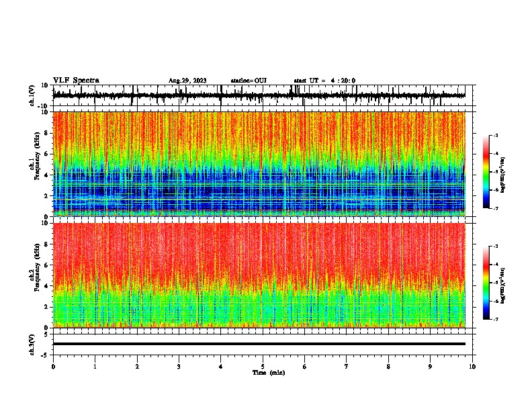Click the "2" kHz tick of ch.1 spectrogram
Viewport: 532px width, 411px height.
coord(46,196)
